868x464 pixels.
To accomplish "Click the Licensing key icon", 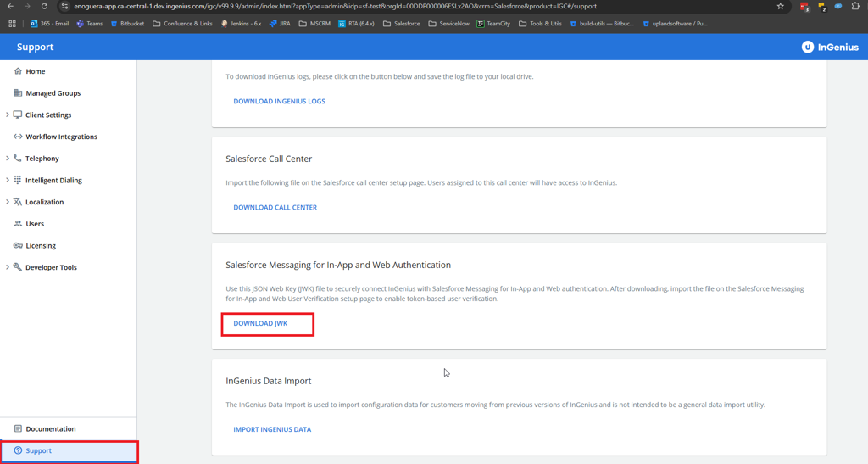I will (x=18, y=246).
